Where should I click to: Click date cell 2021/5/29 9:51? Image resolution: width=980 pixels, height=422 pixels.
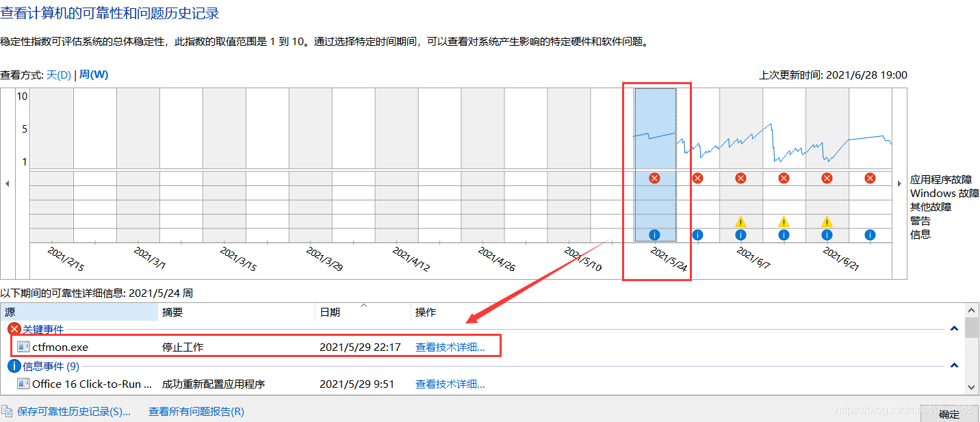(x=357, y=384)
